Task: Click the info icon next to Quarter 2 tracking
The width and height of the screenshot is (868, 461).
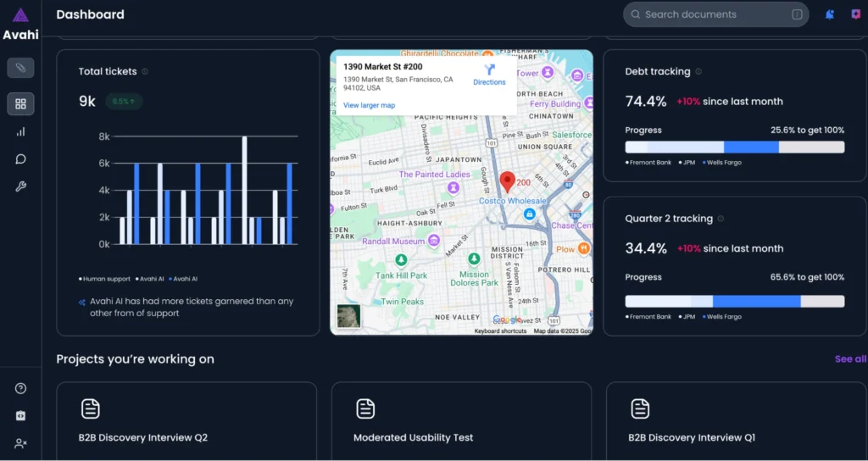Action: [x=721, y=219]
